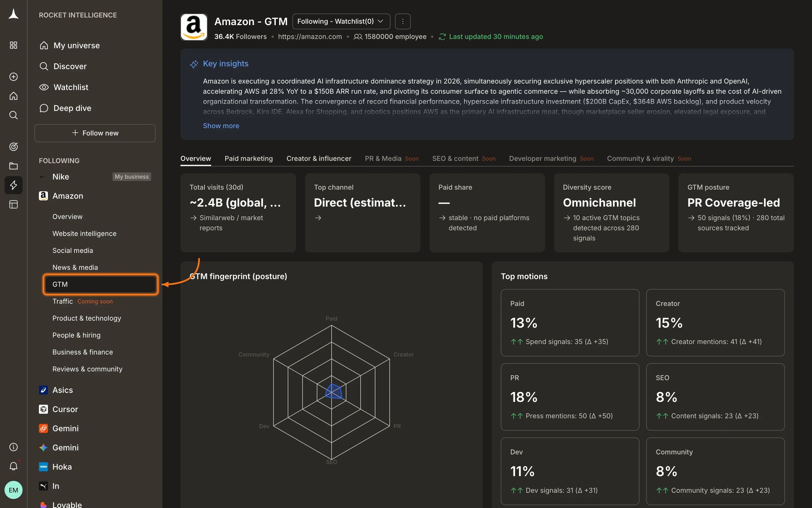Click the Asics logo icon in sidebar

43,390
